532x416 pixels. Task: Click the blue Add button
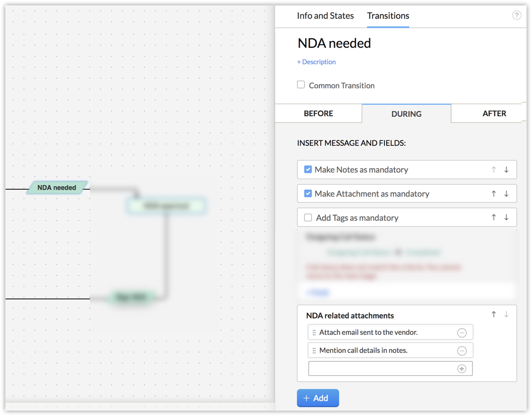[318, 398]
